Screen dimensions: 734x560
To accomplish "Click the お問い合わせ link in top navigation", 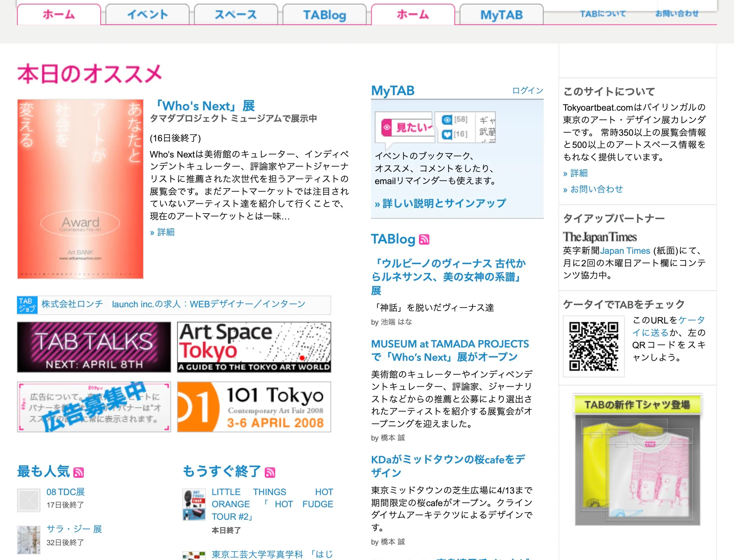I will 677,14.
